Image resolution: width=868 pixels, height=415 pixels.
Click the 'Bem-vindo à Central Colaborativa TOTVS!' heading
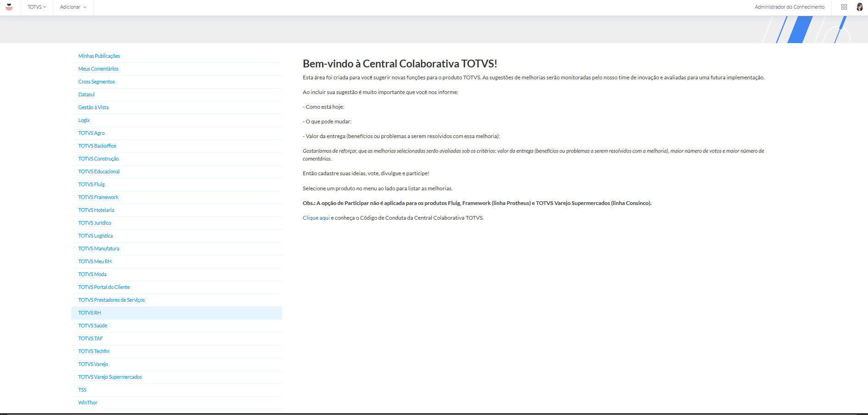[x=400, y=64]
